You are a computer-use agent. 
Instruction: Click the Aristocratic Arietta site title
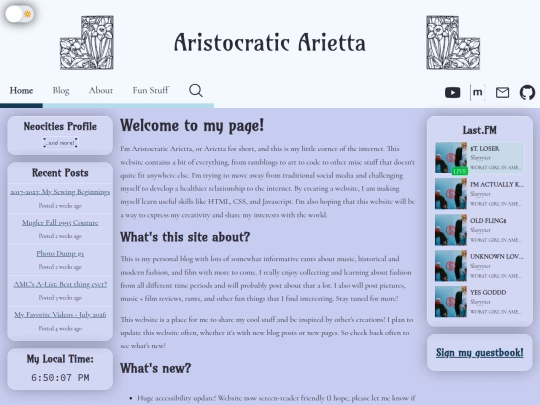270,43
